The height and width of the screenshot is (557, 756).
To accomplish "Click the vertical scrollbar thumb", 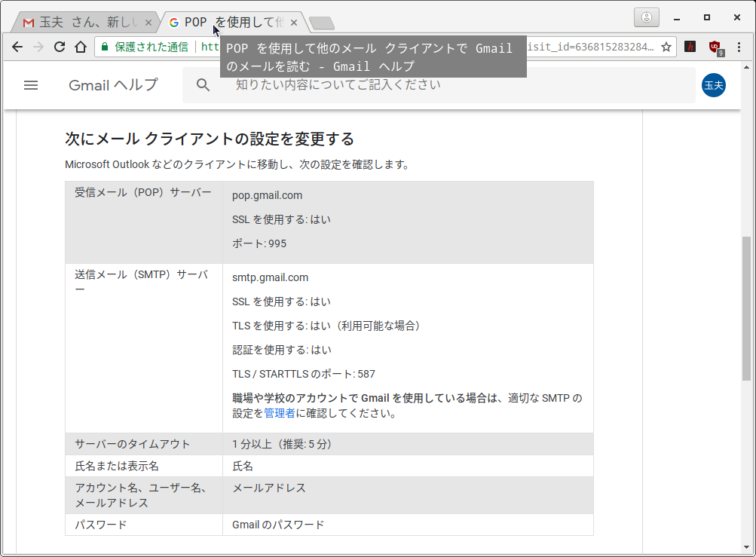I will click(746, 308).
